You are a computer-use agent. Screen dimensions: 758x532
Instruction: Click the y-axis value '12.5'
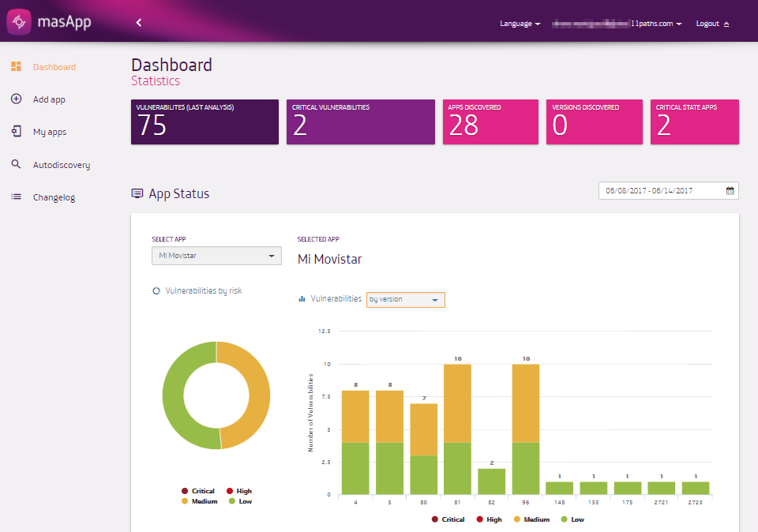tap(325, 331)
